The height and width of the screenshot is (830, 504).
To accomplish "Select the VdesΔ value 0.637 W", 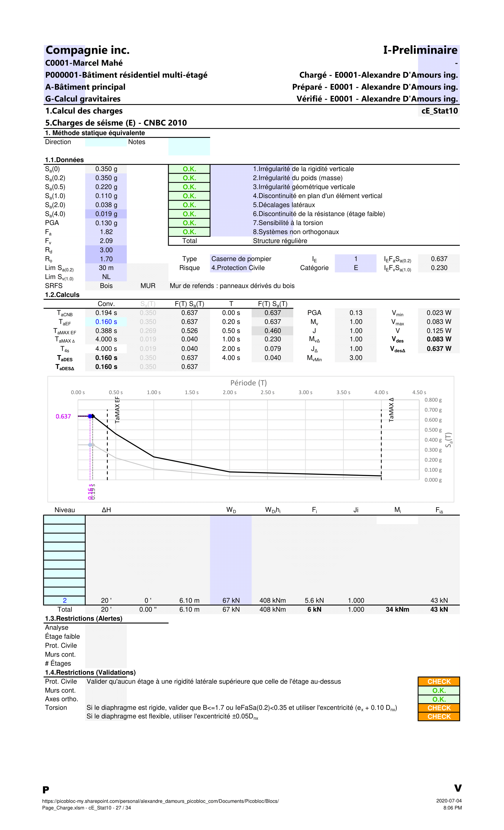I will [439, 349].
